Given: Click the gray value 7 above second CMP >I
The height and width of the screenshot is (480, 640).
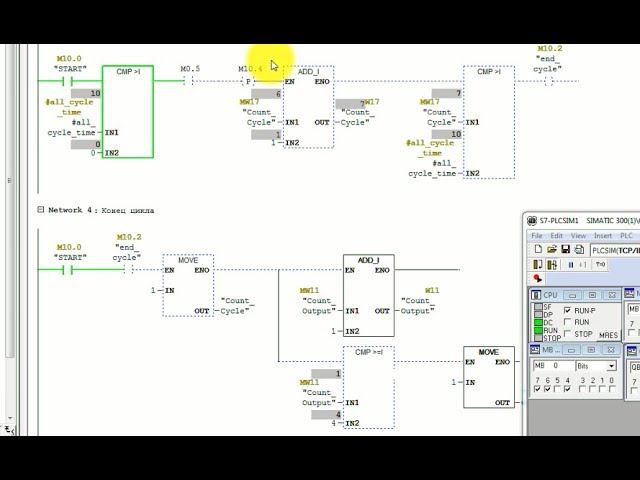Looking at the screenshot, I should coord(447,93).
